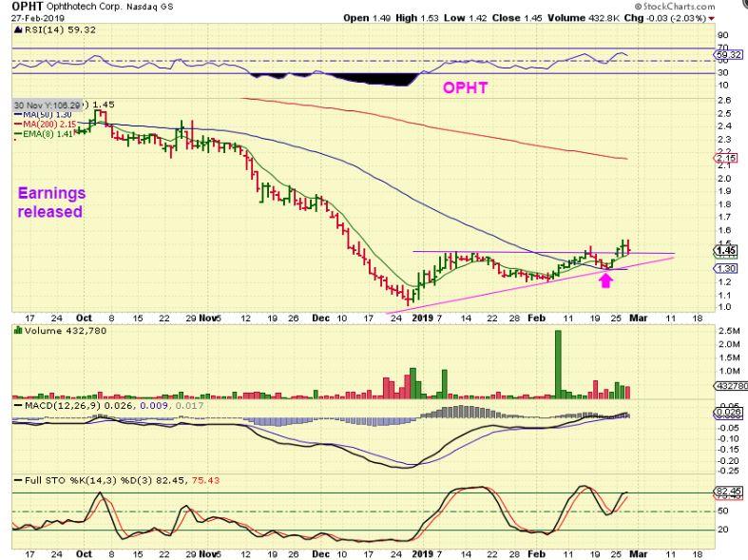Click the Dec label on price chart date axis
Viewport: 748px width, 560px height.
[x=321, y=318]
